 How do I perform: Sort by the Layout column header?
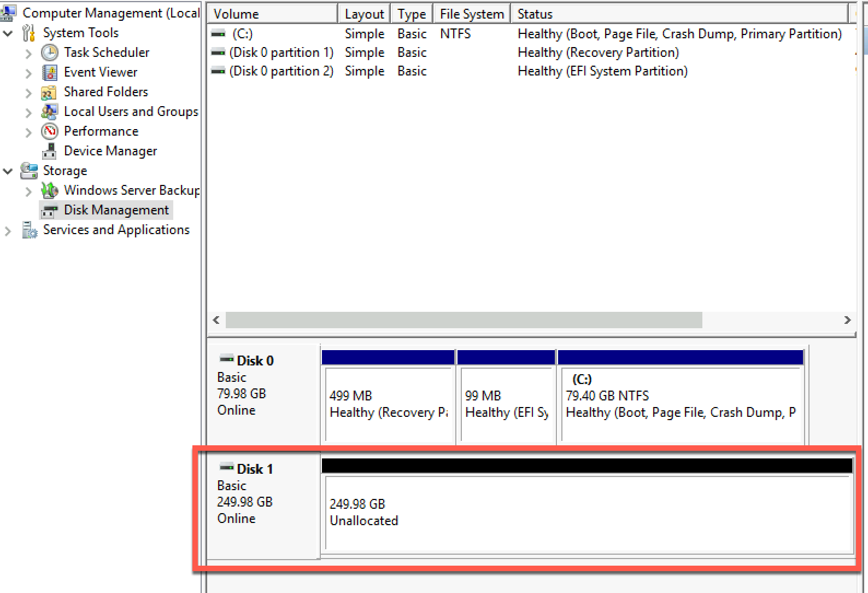tap(364, 14)
